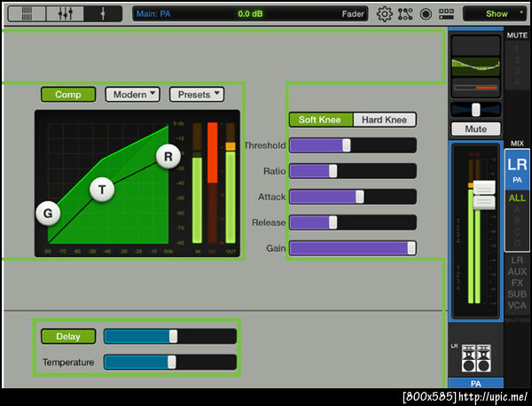Click the PA speakers channel image
The image size is (532, 406).
475,358
